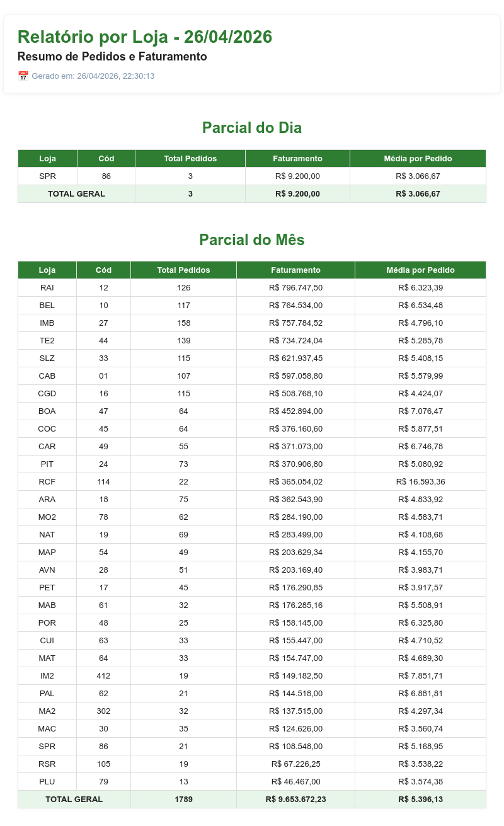Screen dimensions: 504x826
Task: Click the calendar icon beside Gerado em
Action: point(23,76)
